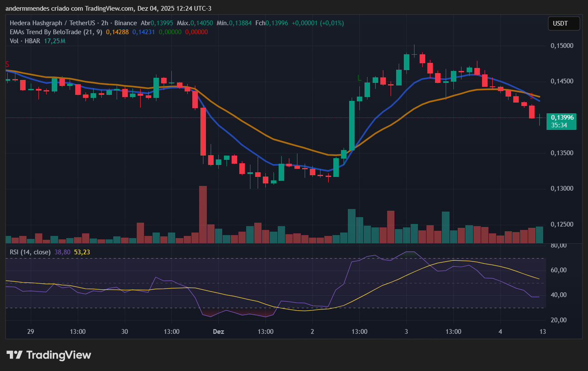Click the volume value 17,25M
The height and width of the screenshot is (371, 588).
tap(56, 41)
